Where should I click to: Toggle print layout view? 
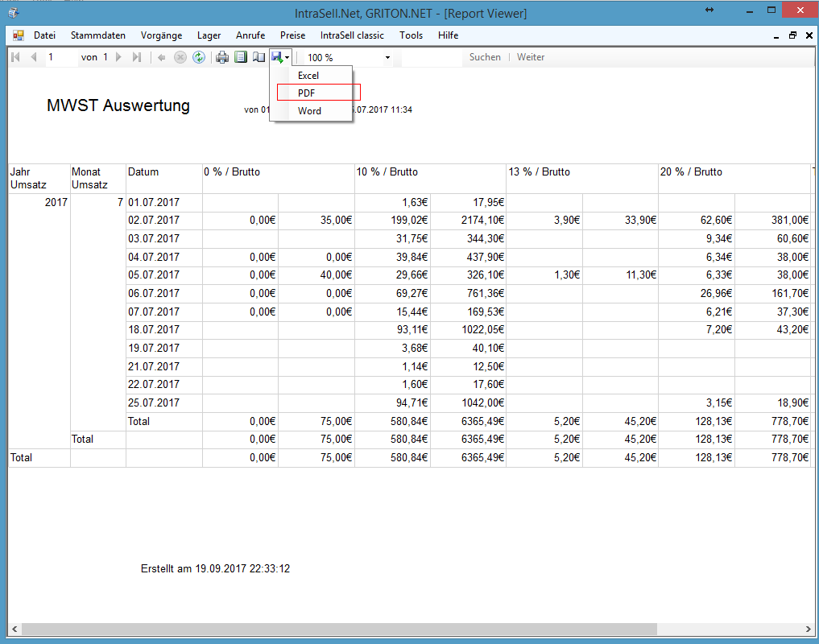pyautogui.click(x=241, y=57)
